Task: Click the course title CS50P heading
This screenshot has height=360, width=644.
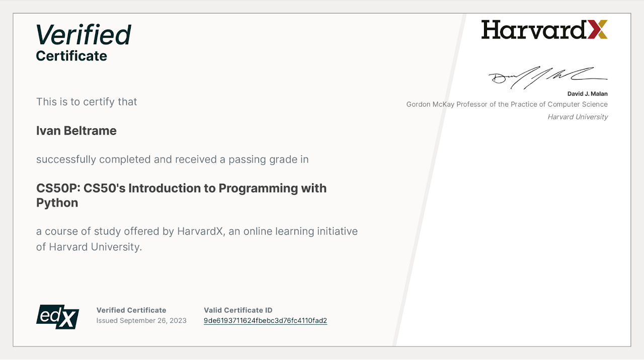Action: coord(181,195)
